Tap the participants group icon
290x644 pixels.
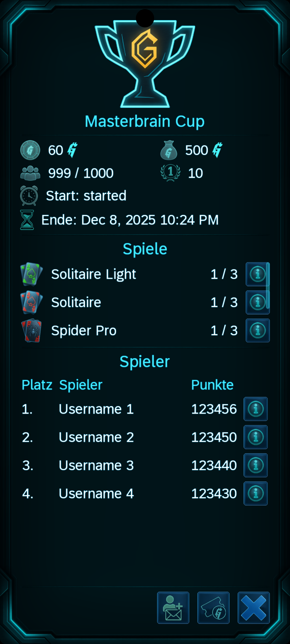[x=30, y=173]
